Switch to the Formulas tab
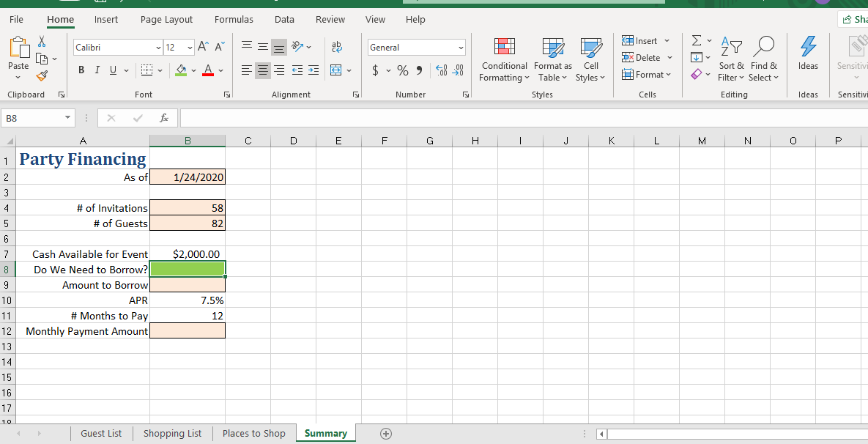868x444 pixels. 234,19
